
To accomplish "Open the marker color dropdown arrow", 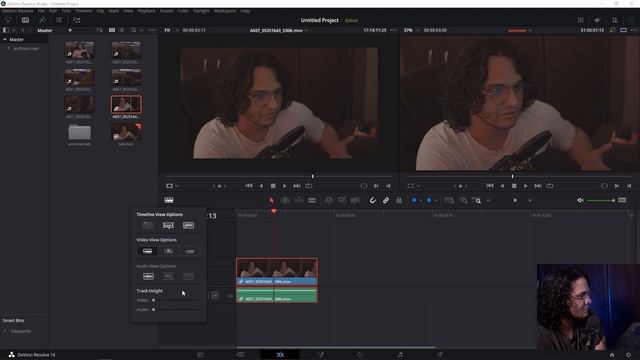I will point(436,200).
